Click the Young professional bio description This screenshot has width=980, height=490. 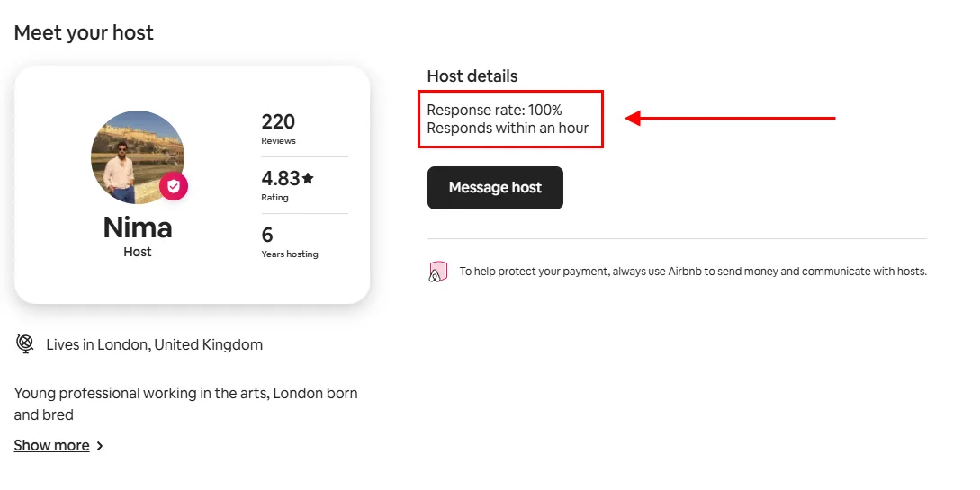coord(186,404)
